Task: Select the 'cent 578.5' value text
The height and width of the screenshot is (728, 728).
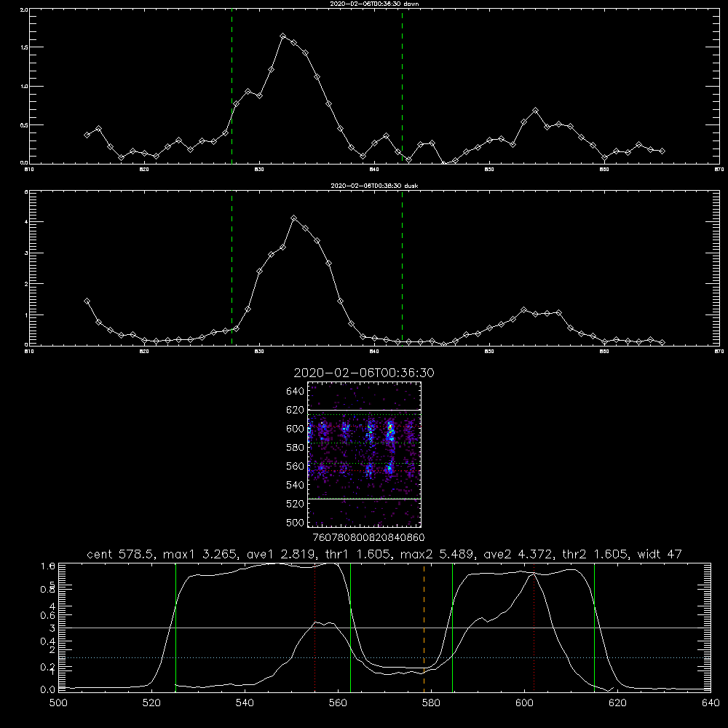Action: pyautogui.click(x=122, y=554)
